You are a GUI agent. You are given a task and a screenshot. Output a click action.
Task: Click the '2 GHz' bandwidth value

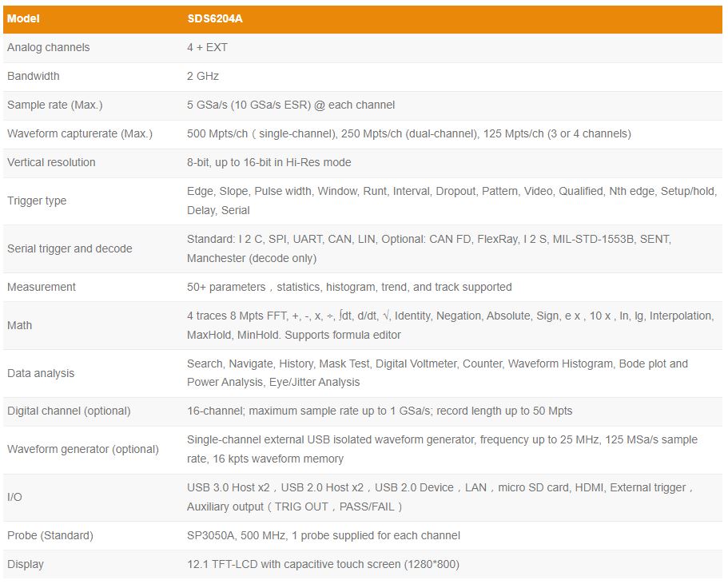point(203,76)
